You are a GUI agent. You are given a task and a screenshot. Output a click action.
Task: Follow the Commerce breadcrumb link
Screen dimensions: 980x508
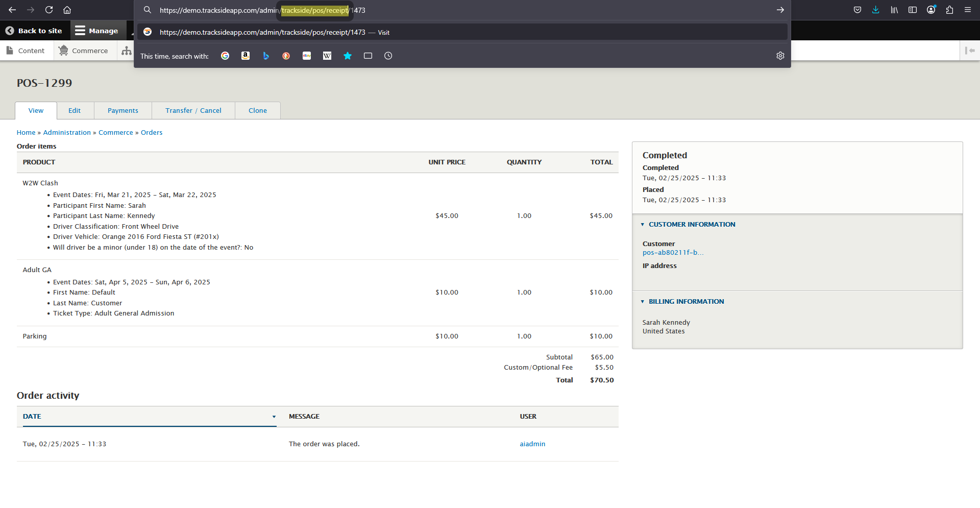pos(116,132)
